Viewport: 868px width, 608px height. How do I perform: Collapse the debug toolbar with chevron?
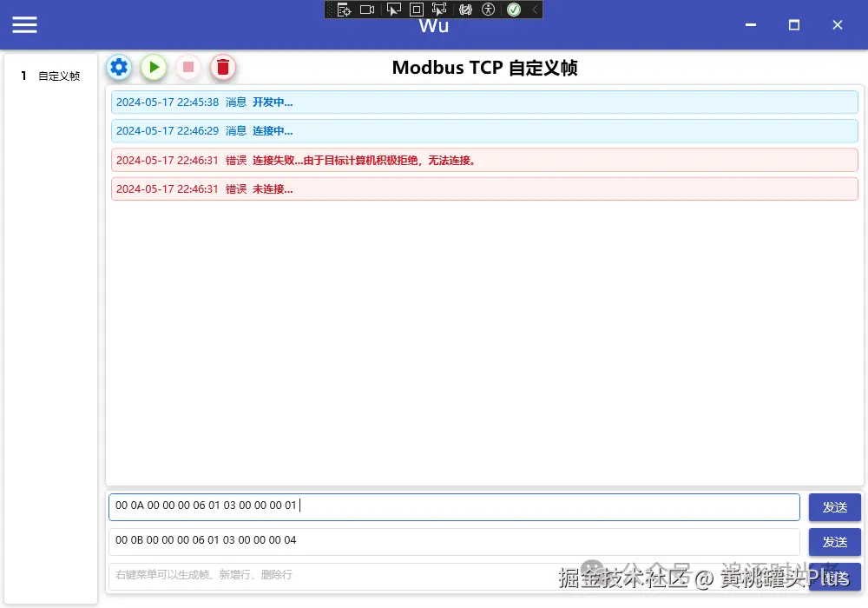coord(535,10)
